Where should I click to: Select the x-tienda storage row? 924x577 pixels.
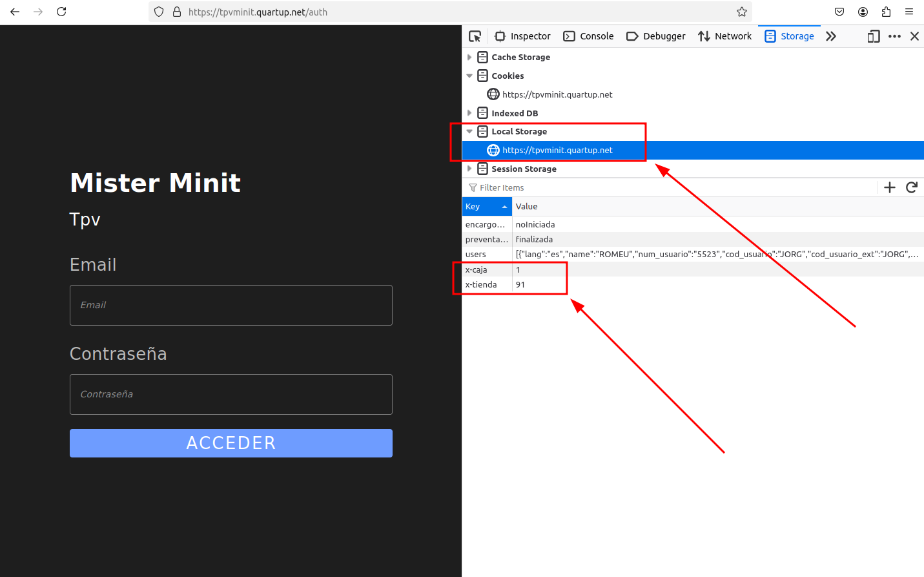point(481,285)
